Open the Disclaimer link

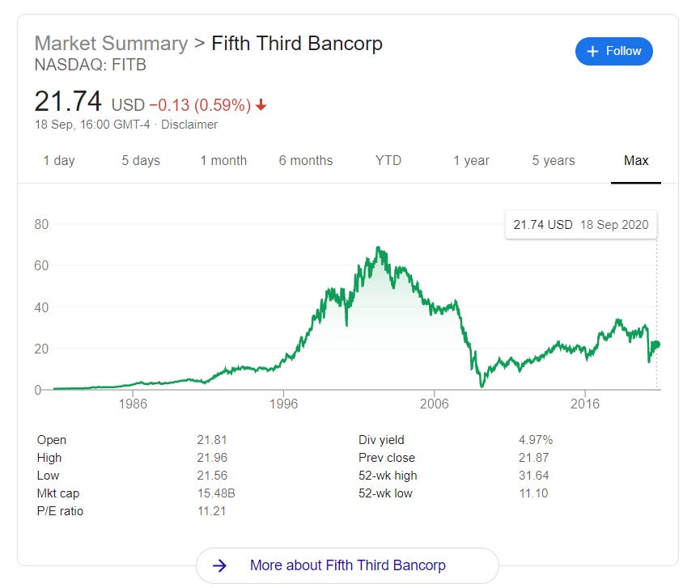coord(189,125)
